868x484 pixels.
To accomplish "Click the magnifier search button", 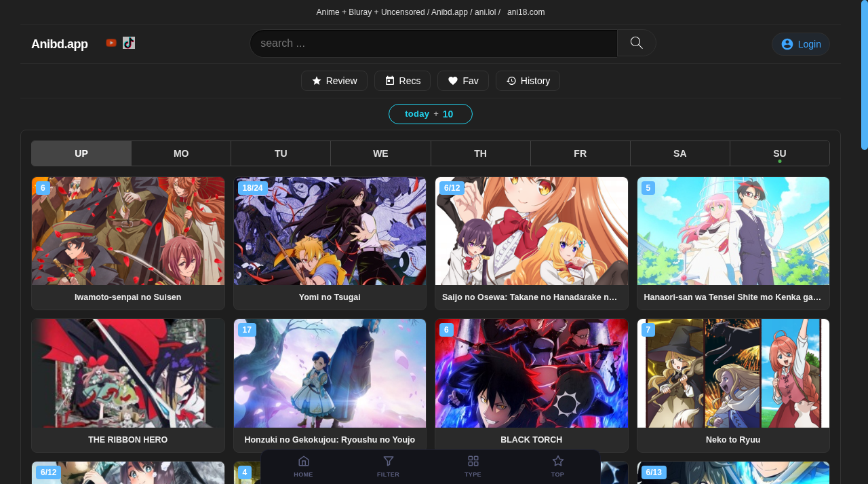I will click(637, 43).
